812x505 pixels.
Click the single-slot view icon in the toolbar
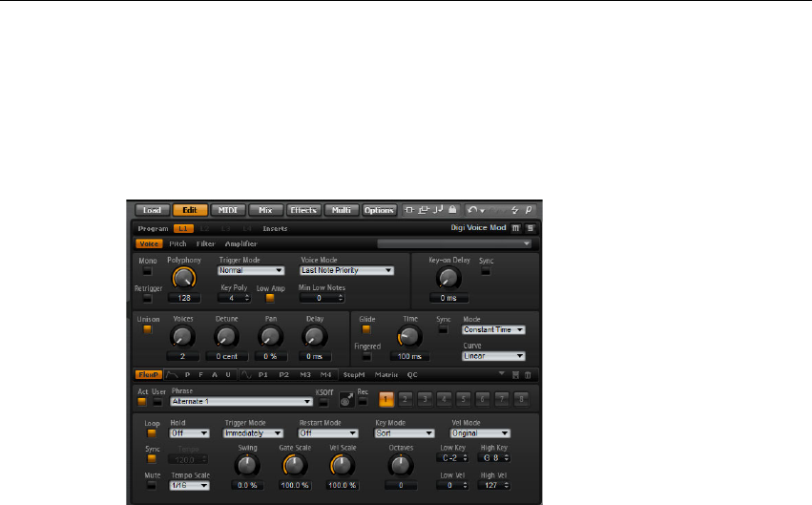(409, 210)
